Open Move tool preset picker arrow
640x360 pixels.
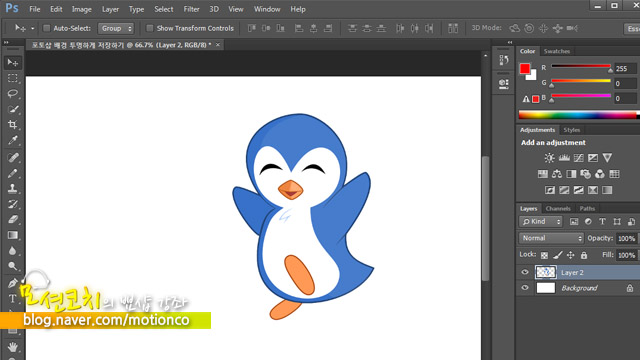(x=33, y=28)
